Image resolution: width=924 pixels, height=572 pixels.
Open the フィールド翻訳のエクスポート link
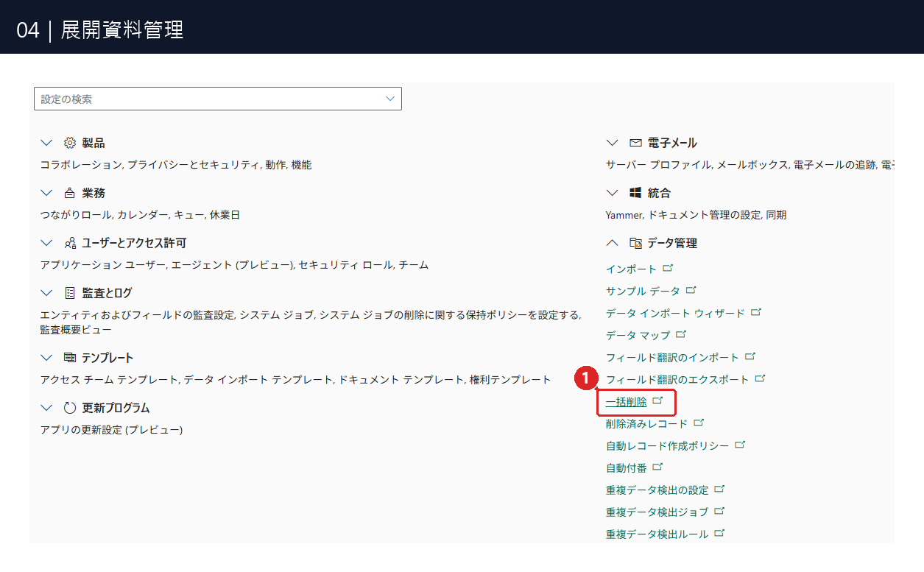pyautogui.click(x=677, y=380)
